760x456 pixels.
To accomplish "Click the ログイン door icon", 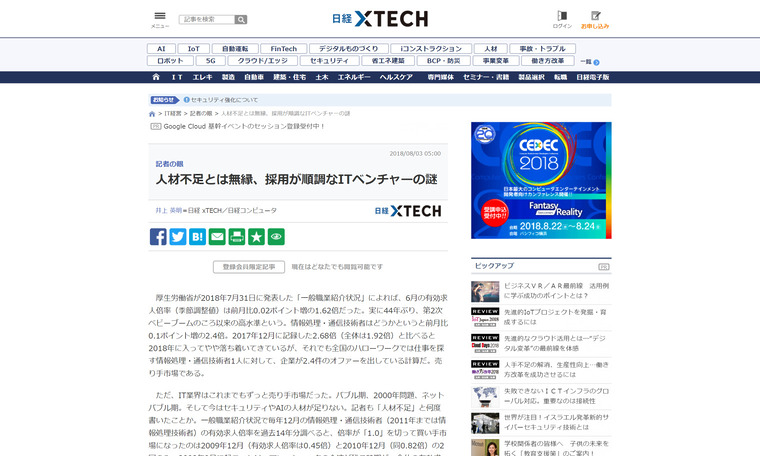I will pyautogui.click(x=562, y=17).
